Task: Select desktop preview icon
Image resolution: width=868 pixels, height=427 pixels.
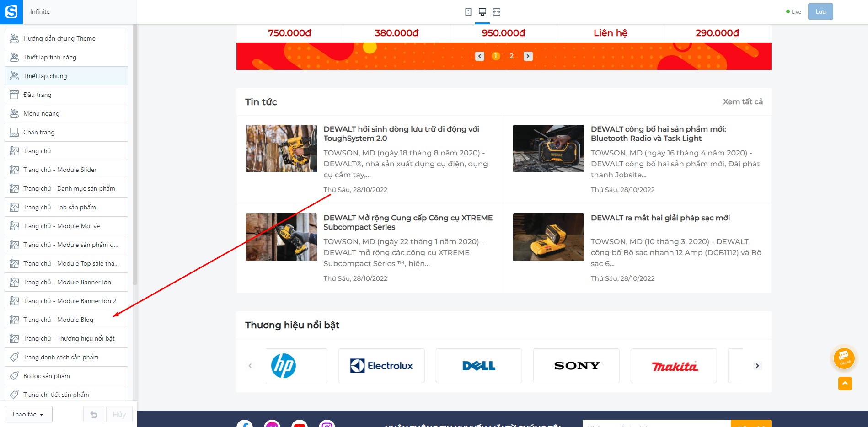Action: [482, 12]
